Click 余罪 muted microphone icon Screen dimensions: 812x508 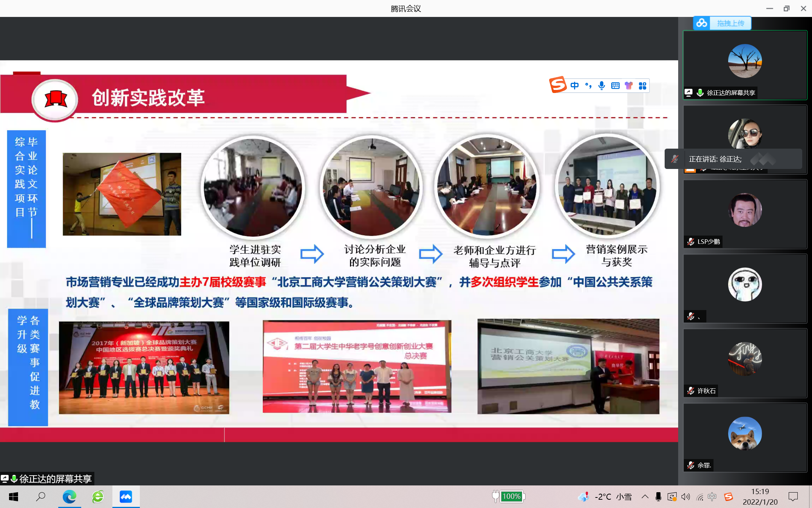[x=691, y=465]
